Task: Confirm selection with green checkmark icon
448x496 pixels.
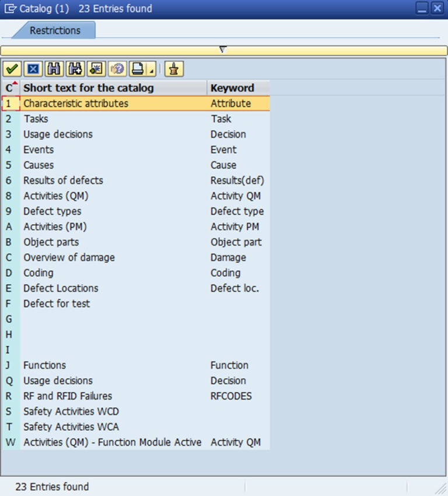Action: pos(12,69)
